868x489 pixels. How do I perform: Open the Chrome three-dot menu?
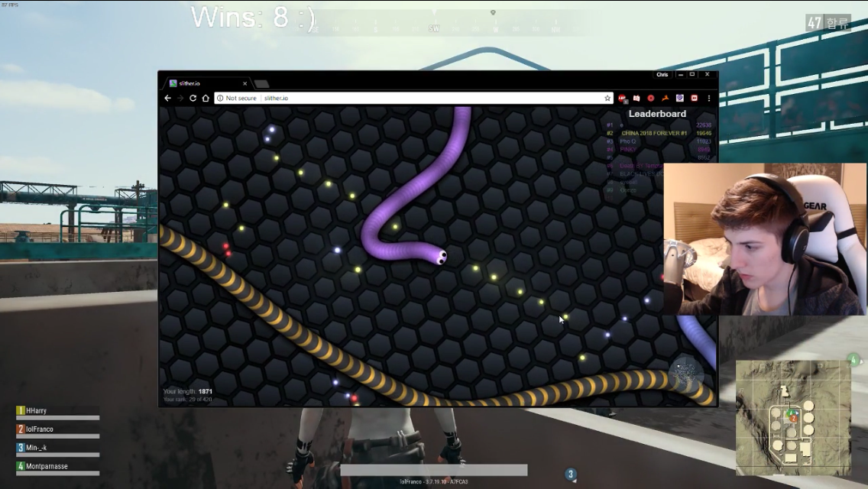(708, 98)
